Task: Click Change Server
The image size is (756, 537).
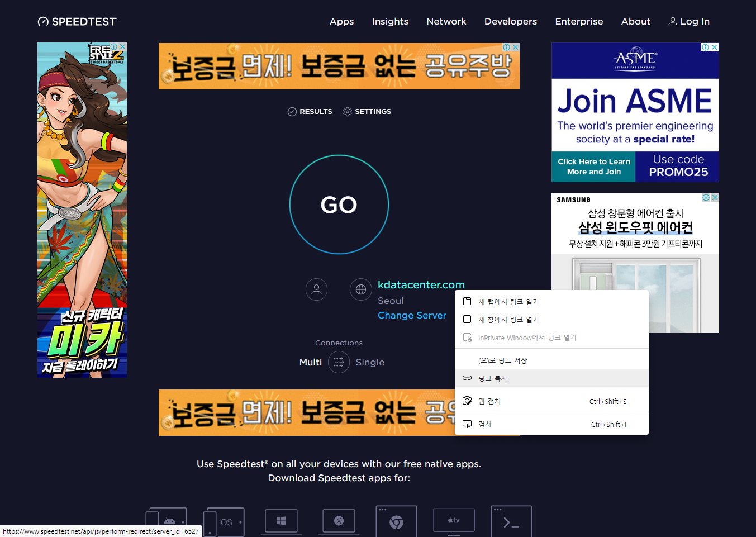Action: (412, 315)
